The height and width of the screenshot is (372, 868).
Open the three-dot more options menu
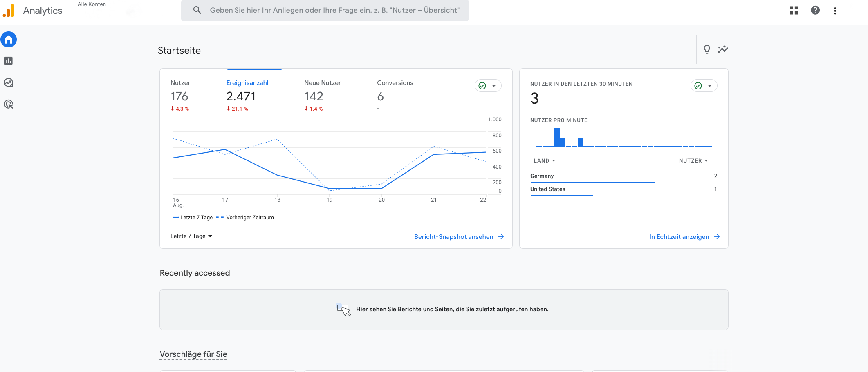point(835,11)
